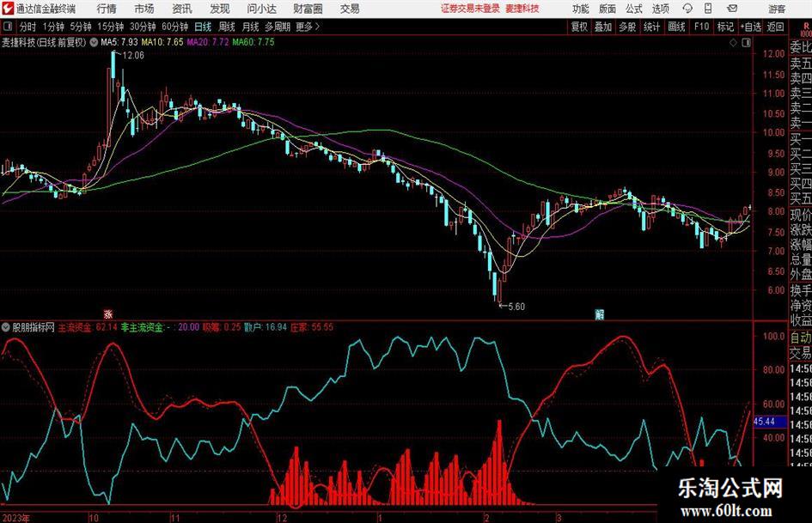812x523 pixels.
Task: Click the 叠加 overlay toolbar button
Action: [603, 27]
